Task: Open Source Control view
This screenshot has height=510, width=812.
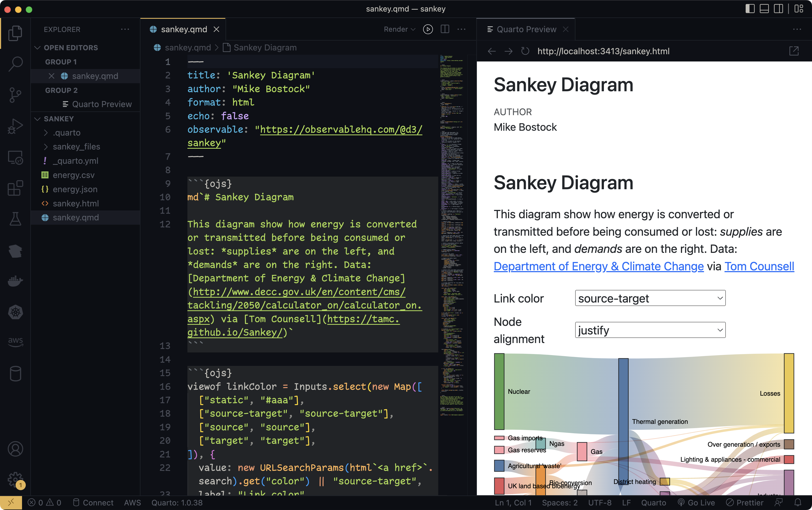Action: (15, 95)
